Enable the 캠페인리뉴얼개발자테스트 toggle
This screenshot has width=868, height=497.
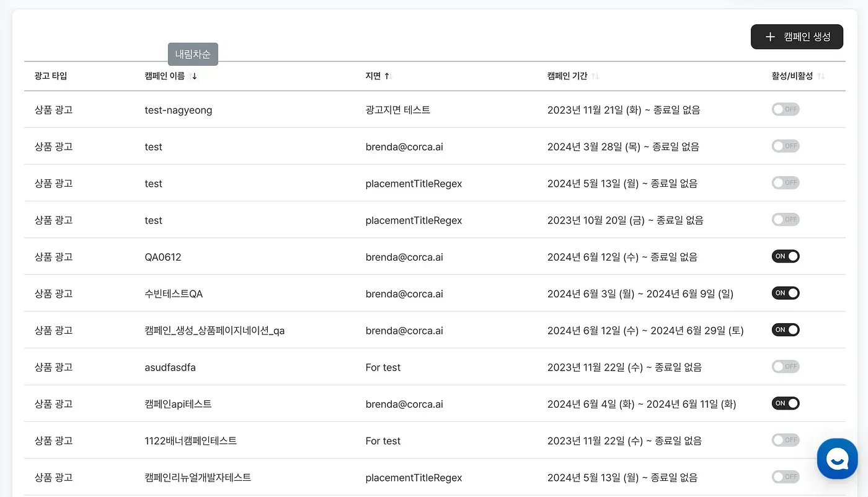click(x=786, y=477)
